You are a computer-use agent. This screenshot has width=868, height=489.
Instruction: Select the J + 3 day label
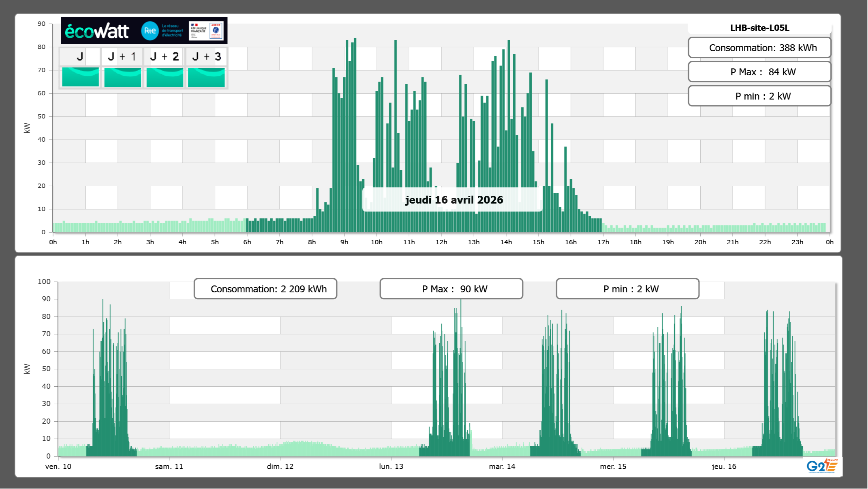point(206,57)
